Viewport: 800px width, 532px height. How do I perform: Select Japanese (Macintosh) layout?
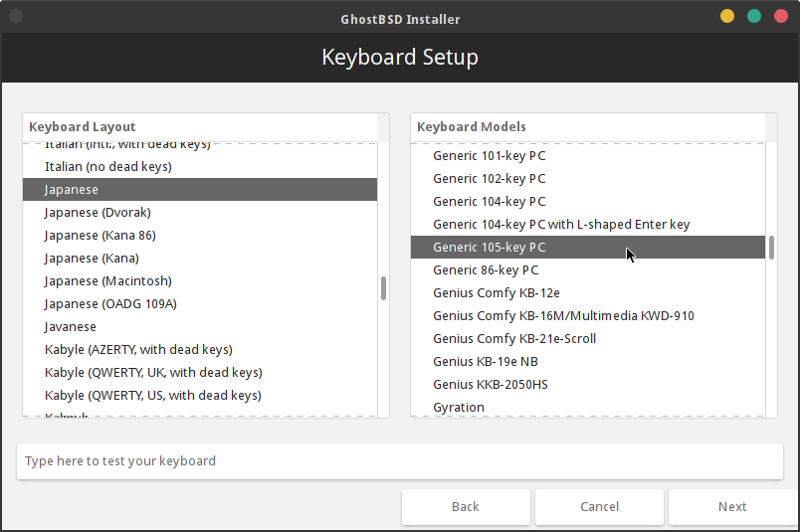point(107,281)
